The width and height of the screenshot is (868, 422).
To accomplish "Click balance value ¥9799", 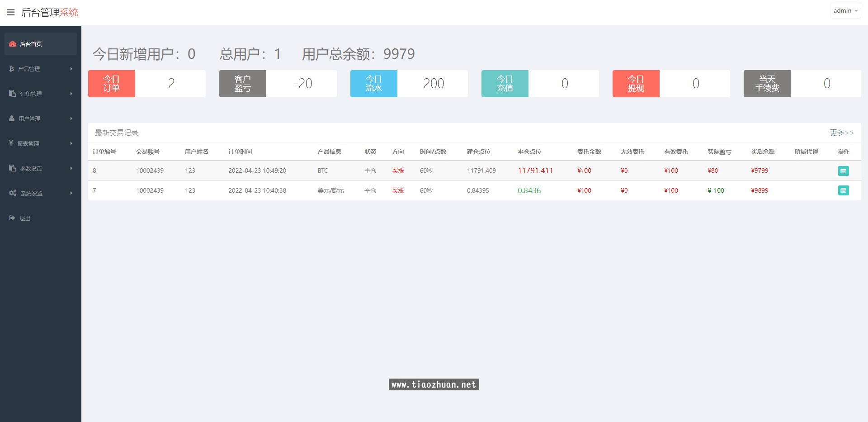I will click(759, 171).
